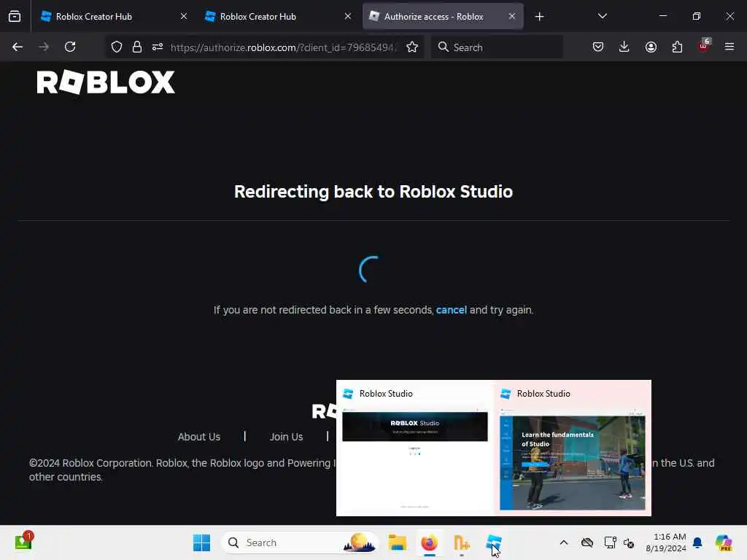The image size is (747, 560).
Task: Click the Firefox taskbar icon
Action: [x=430, y=542]
